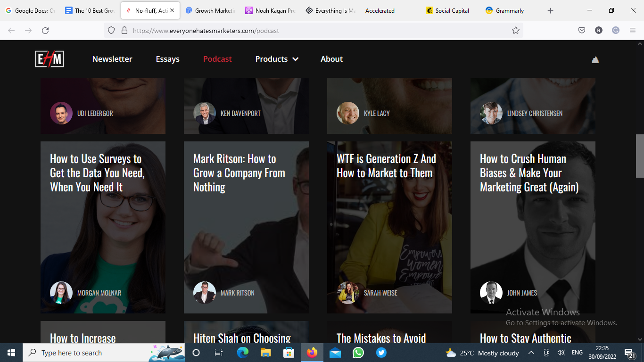Switch to the Growth Marketing tab
Screen dimensions: 644x362
coord(210,10)
